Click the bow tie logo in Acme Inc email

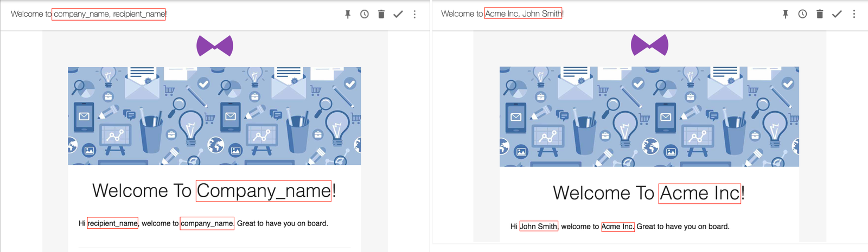tap(649, 45)
